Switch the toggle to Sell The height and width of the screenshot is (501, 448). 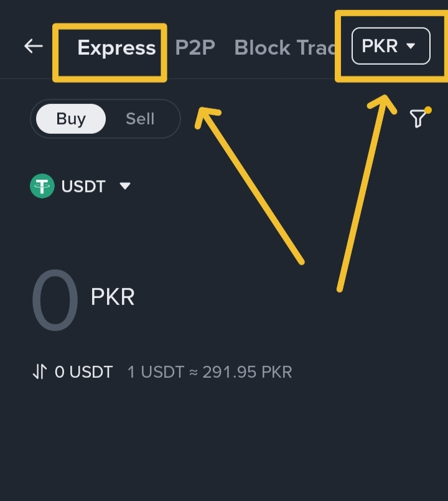(140, 119)
